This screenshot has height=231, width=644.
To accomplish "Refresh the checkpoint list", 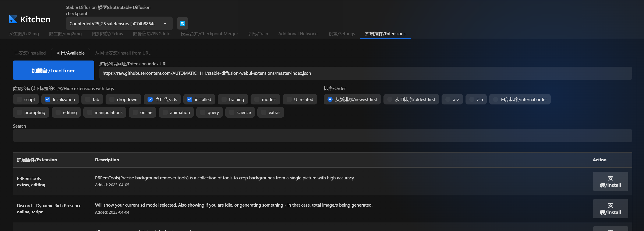I will (183, 24).
